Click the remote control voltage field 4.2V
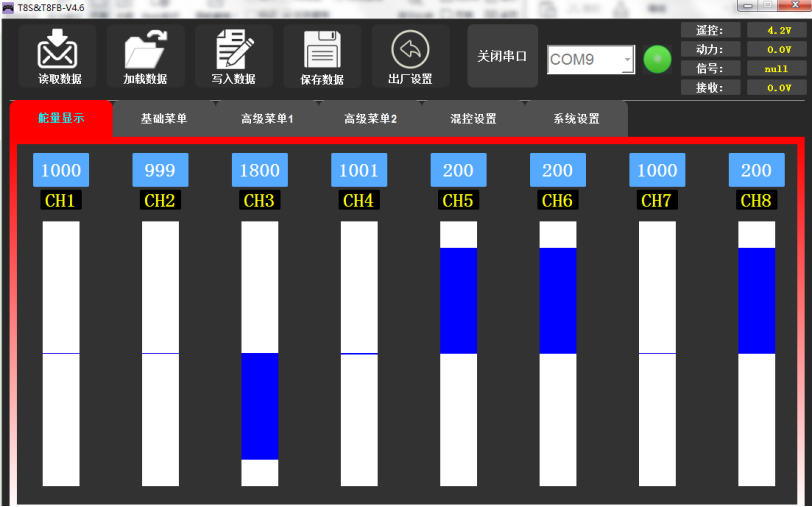Viewport: 812px width, 507px height. [778, 30]
